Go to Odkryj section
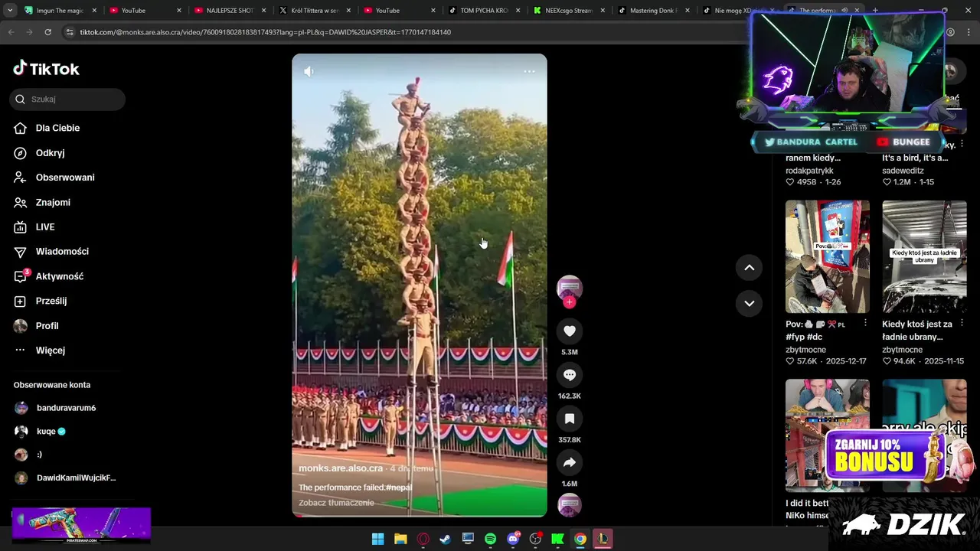The height and width of the screenshot is (551, 980). pyautogui.click(x=39, y=153)
